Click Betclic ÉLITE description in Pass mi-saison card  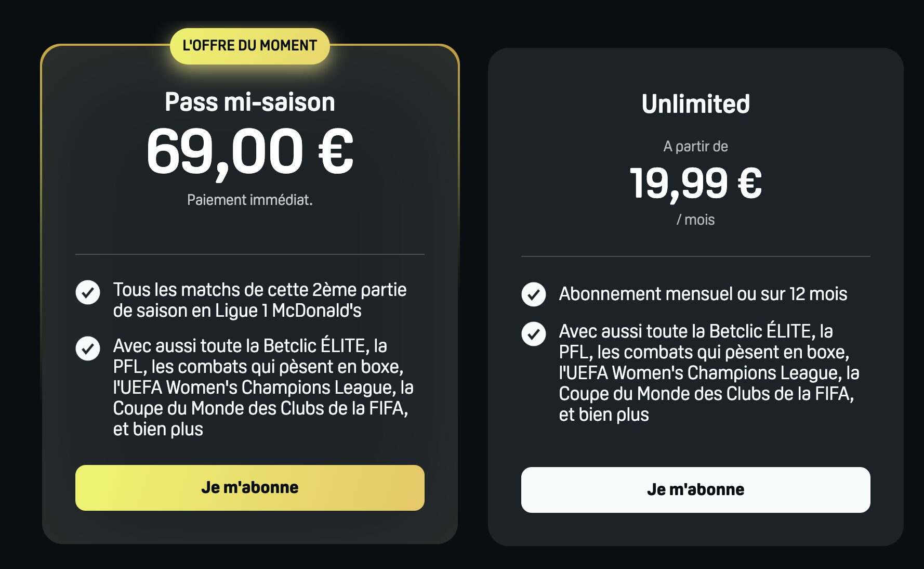[263, 387]
